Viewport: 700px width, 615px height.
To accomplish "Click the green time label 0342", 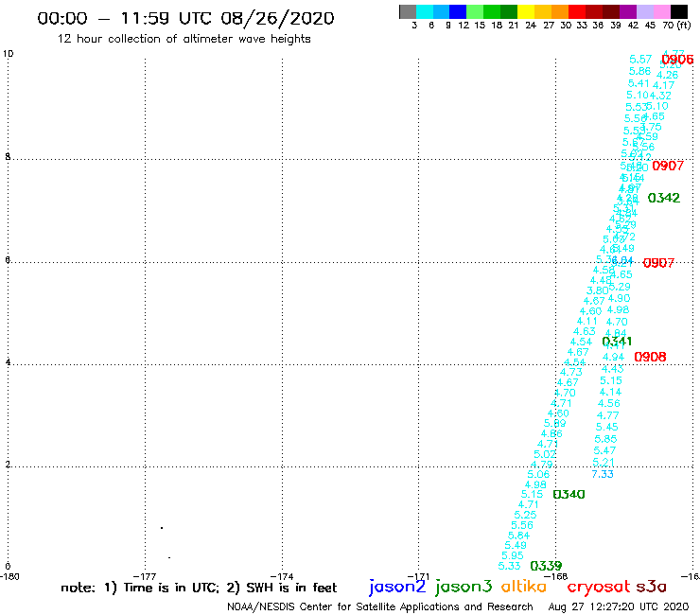I will pyautogui.click(x=664, y=198).
